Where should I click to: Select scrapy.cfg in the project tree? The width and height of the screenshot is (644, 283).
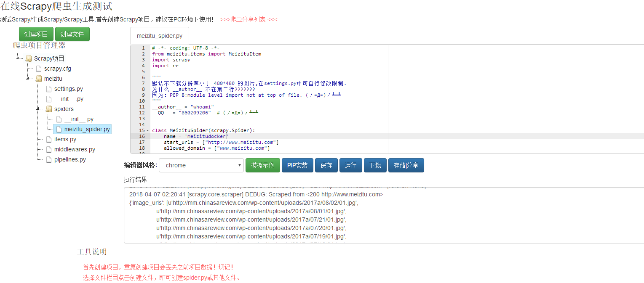(58, 69)
